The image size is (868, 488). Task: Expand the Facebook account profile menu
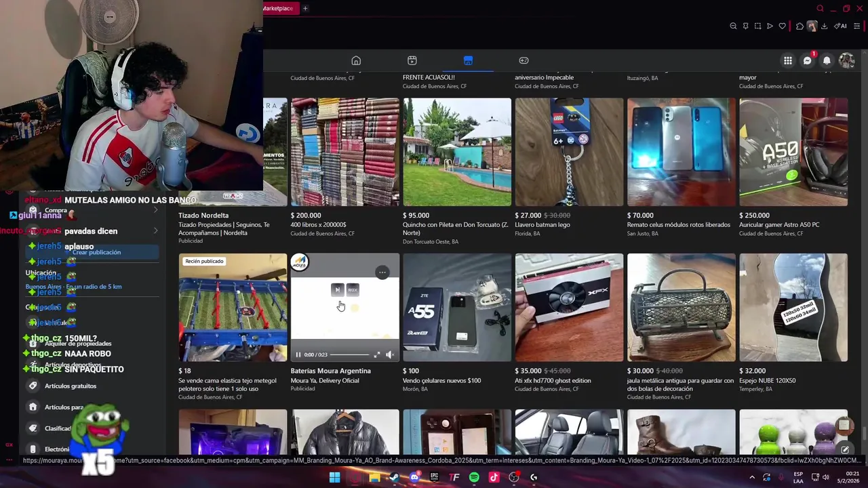click(x=846, y=60)
